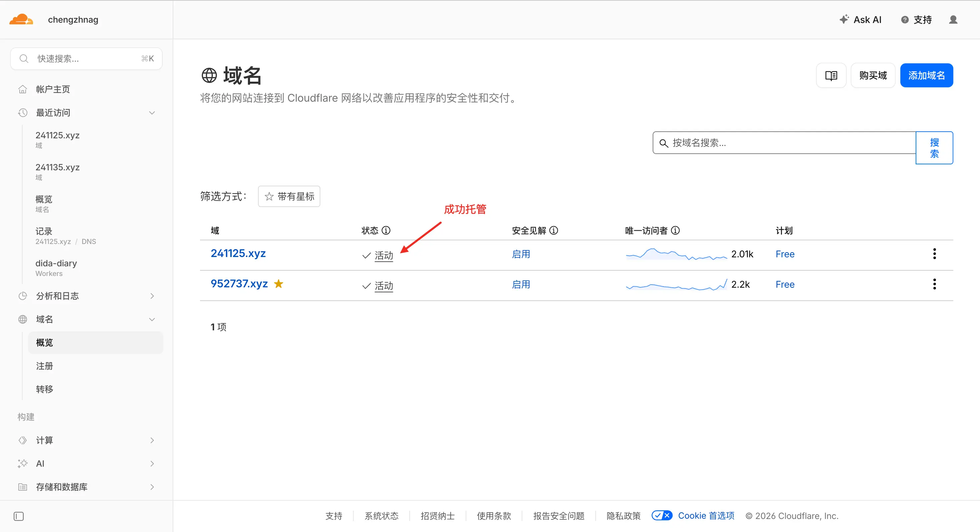Open three-dot menu for 952737.xyz row
The image size is (980, 532).
coord(934,284)
